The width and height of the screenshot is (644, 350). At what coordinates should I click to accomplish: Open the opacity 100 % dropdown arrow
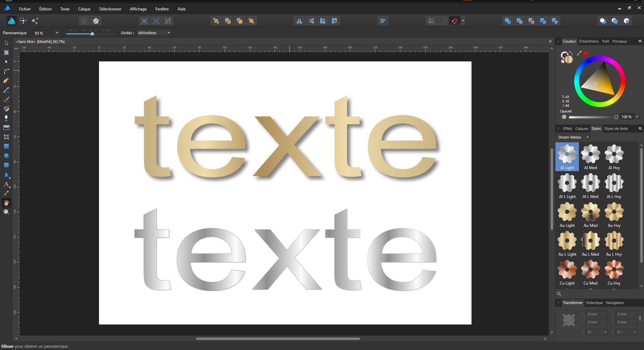click(637, 117)
